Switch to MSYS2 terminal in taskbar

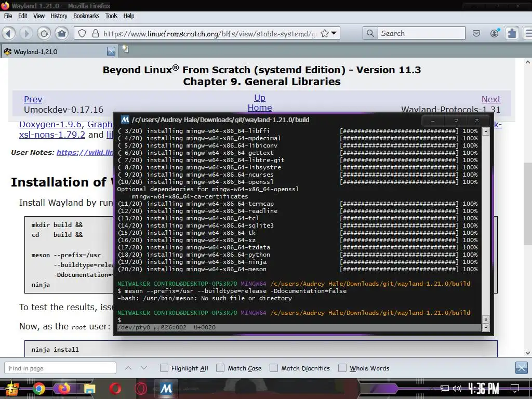[x=166, y=389]
